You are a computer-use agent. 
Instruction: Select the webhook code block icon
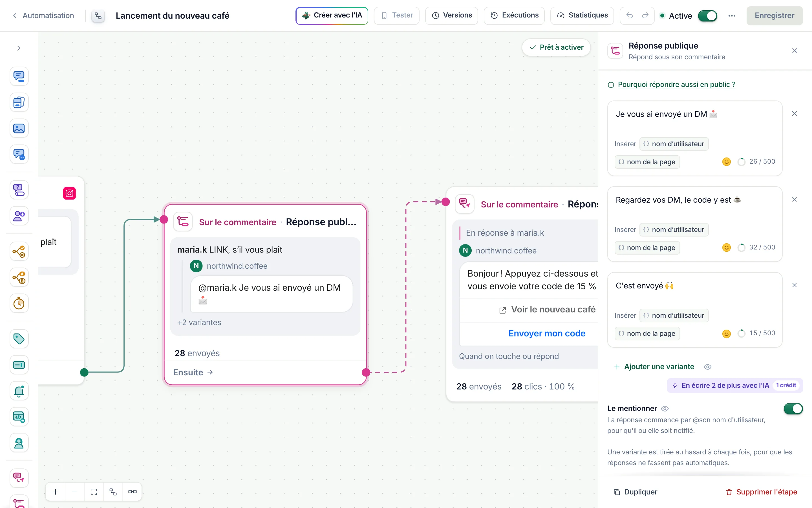point(19,417)
